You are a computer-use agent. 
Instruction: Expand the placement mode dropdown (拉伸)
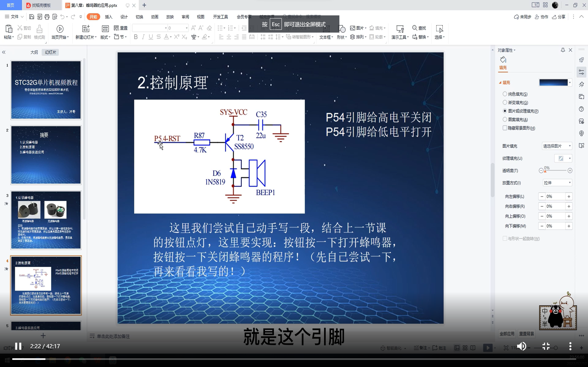coord(557,183)
